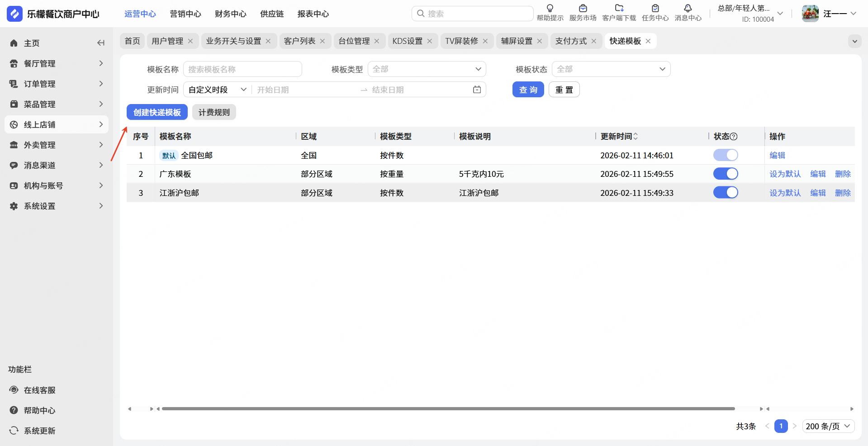Open the 200 条/页 page size dropdown
The height and width of the screenshot is (446, 868).
[828, 426]
